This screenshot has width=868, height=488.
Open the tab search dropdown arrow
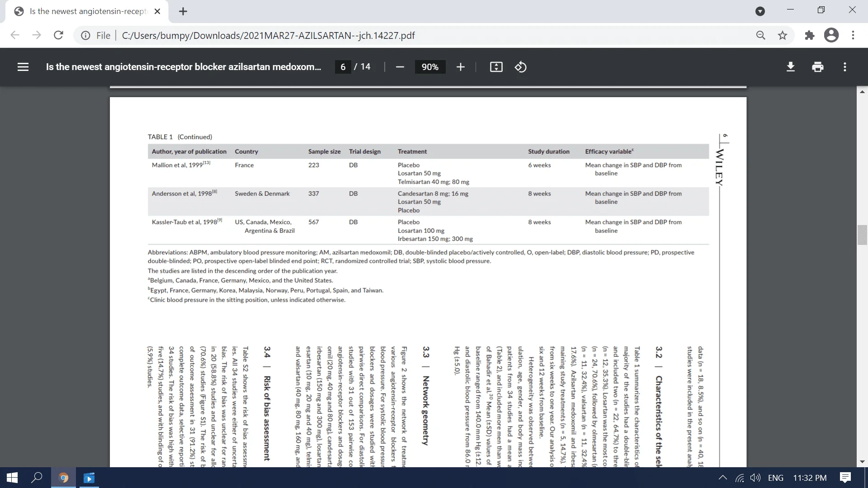760,11
